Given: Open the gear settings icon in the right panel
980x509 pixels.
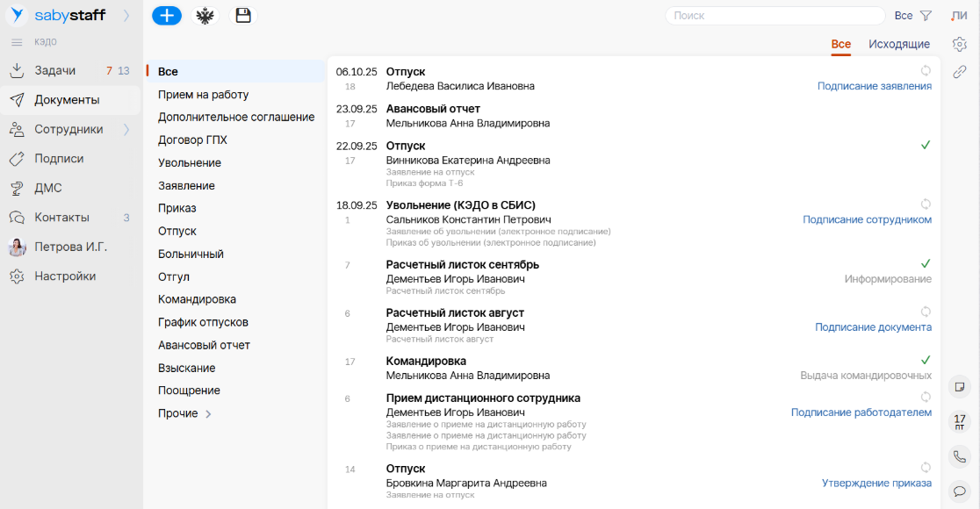Looking at the screenshot, I should [x=960, y=44].
